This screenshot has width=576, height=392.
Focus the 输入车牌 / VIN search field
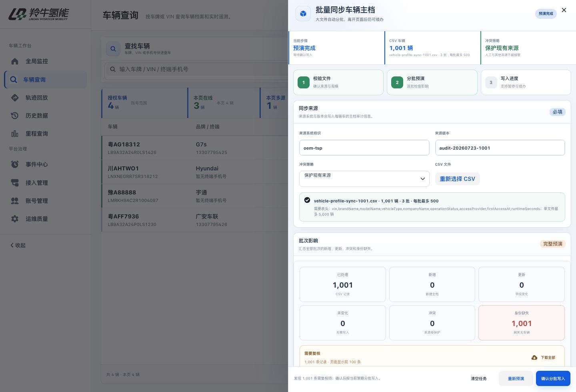[196, 69]
